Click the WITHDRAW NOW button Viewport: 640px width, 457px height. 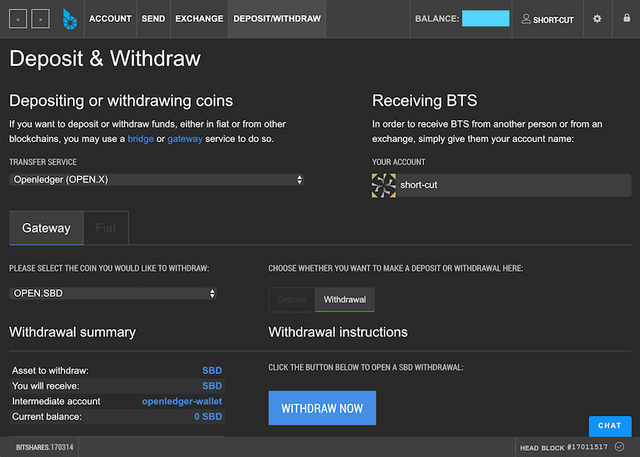click(x=322, y=408)
